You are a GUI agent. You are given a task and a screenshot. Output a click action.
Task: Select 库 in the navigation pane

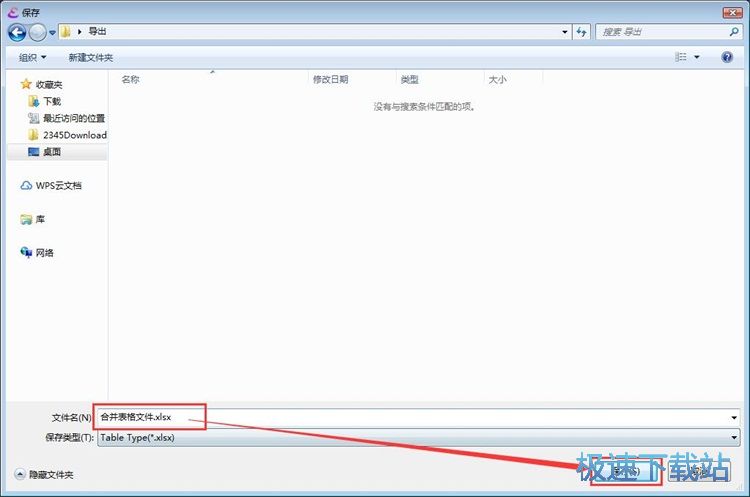(x=40, y=219)
